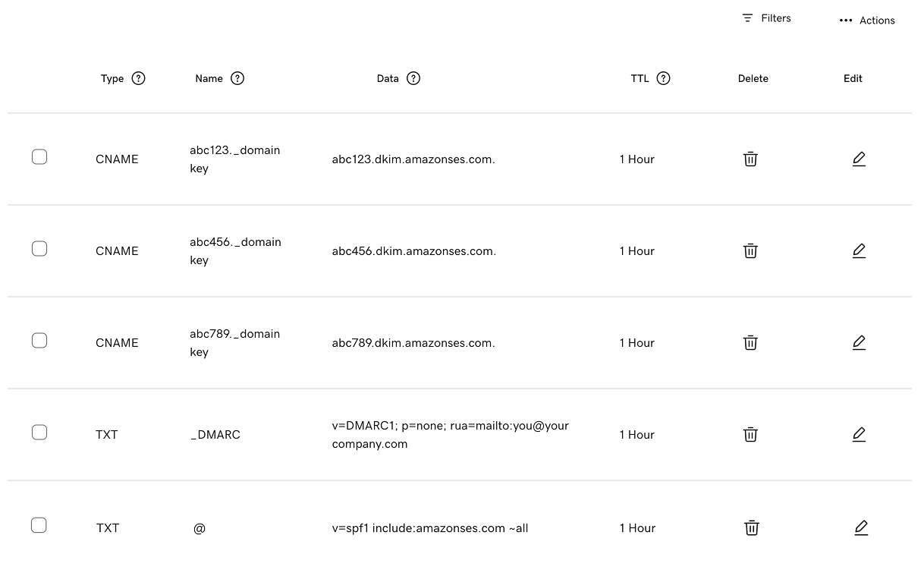Image resolution: width=924 pixels, height=573 pixels.
Task: Open the Actions menu
Action: [867, 20]
